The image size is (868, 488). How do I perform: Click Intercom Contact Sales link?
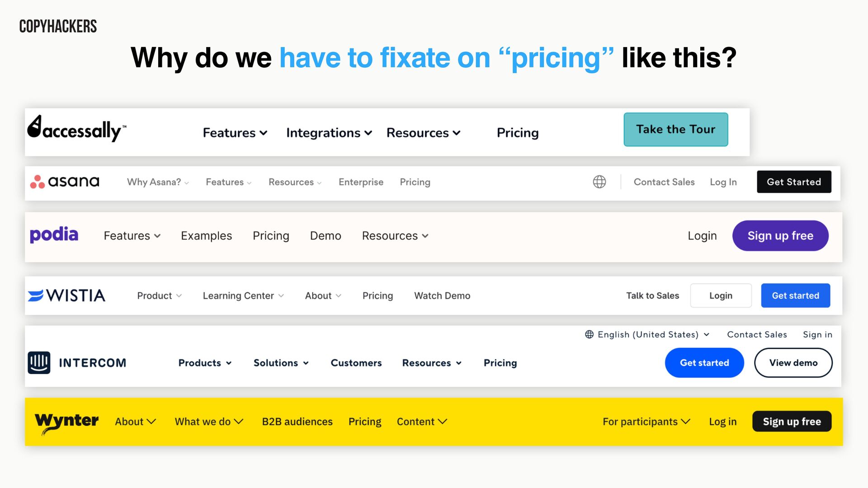pyautogui.click(x=757, y=334)
